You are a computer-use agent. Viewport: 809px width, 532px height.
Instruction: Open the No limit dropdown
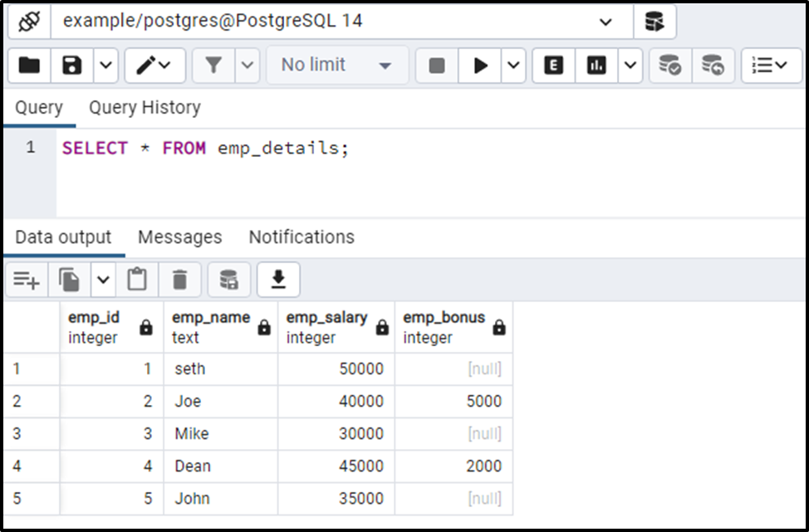coord(337,65)
